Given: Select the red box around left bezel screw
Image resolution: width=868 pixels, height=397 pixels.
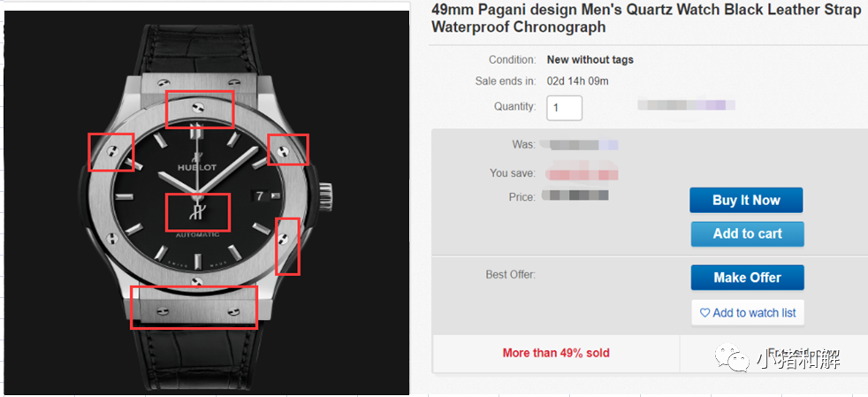Looking at the screenshot, I should [x=111, y=152].
